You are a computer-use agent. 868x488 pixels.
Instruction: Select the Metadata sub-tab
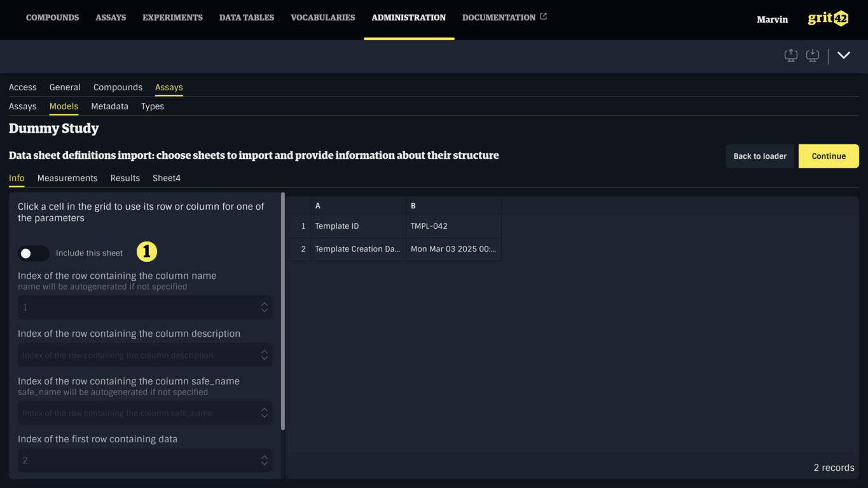(x=109, y=106)
